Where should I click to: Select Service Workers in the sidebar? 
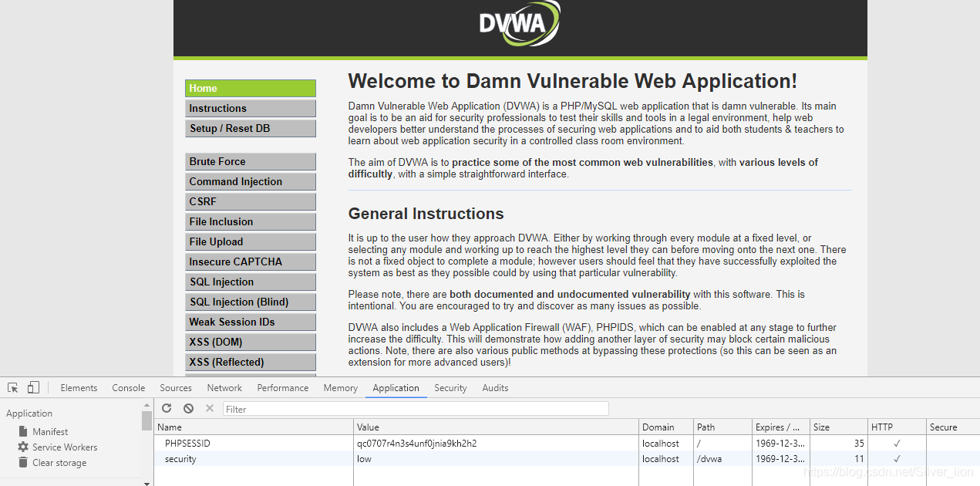point(65,447)
